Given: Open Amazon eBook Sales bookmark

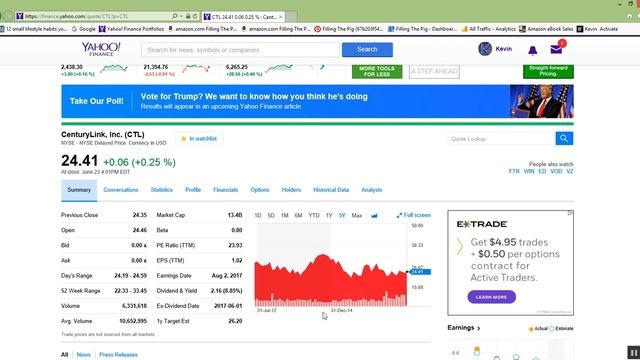Looking at the screenshot, I should click(x=546, y=29).
